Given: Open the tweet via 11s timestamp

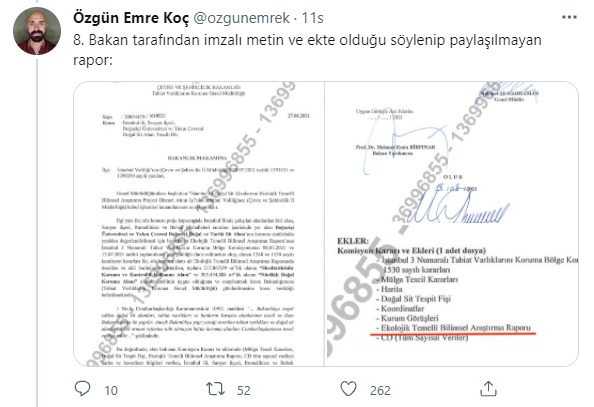Looking at the screenshot, I should 313,18.
